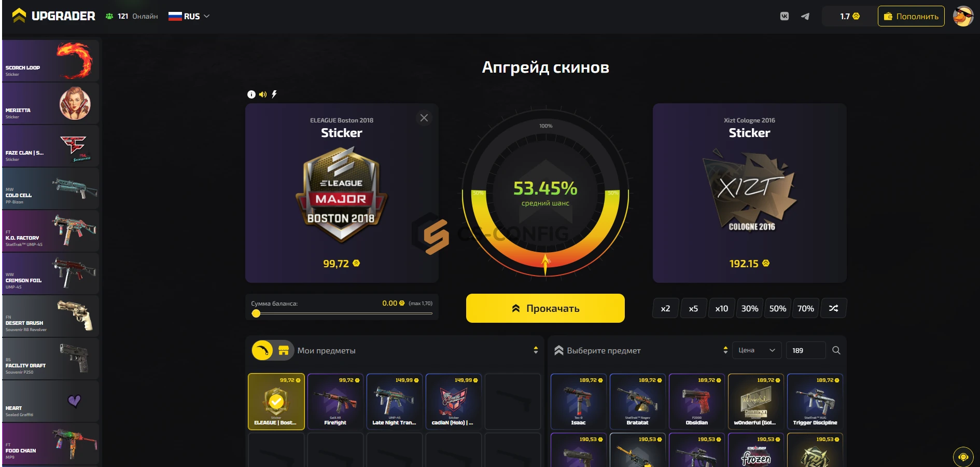This screenshot has width=980, height=467.
Task: Switch to the shop inventory tab icon
Action: (x=284, y=350)
